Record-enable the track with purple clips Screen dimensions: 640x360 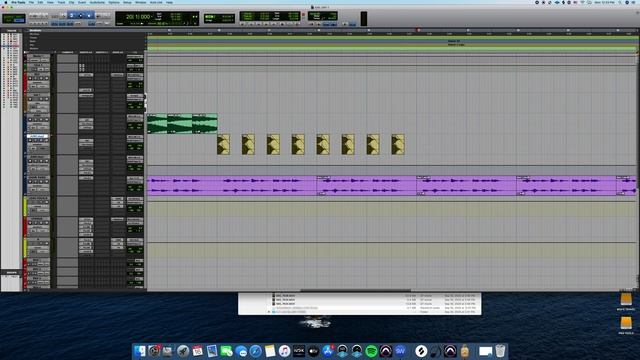click(x=30, y=182)
